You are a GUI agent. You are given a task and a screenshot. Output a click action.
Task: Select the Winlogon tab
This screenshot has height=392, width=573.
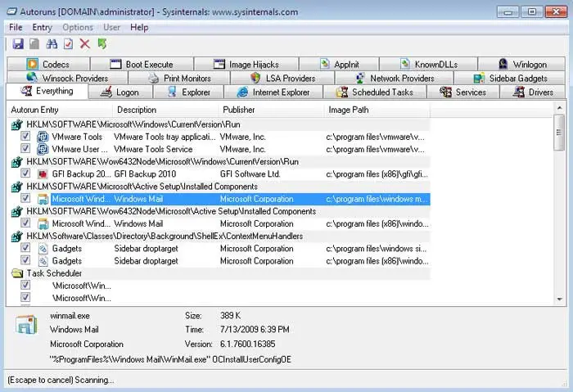click(x=522, y=65)
